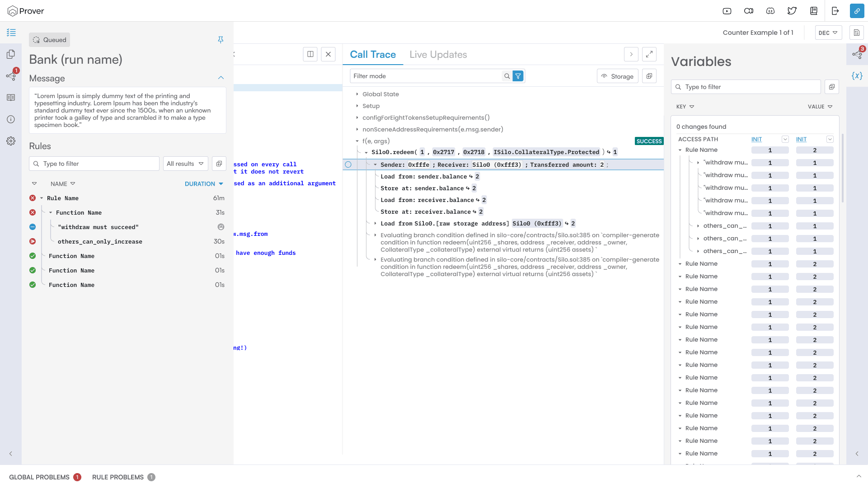Expand configForEightTokensSetupRequirements() row
Viewport: 868px width, 488px height.
(x=357, y=117)
